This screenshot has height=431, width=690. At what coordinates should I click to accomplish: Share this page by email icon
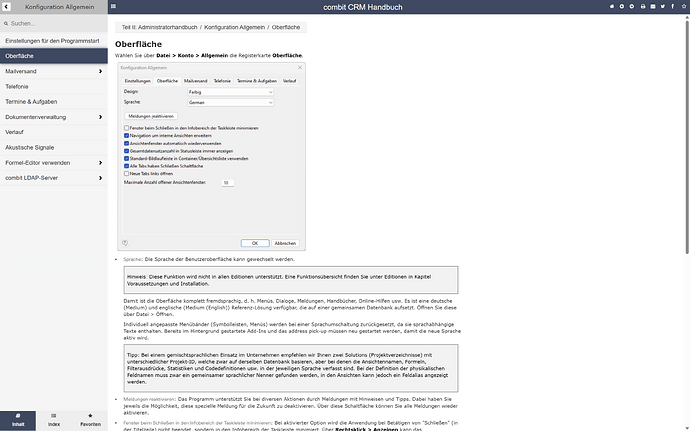click(653, 7)
